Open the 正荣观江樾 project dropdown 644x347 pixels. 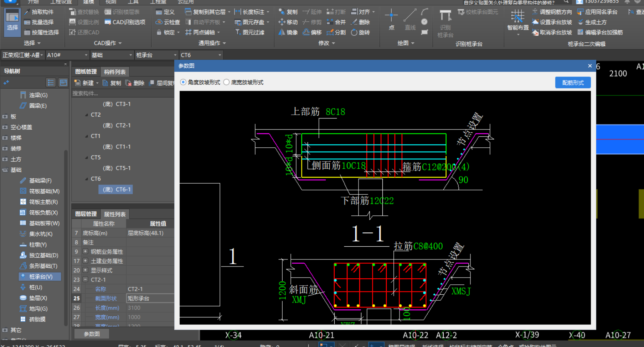point(22,55)
